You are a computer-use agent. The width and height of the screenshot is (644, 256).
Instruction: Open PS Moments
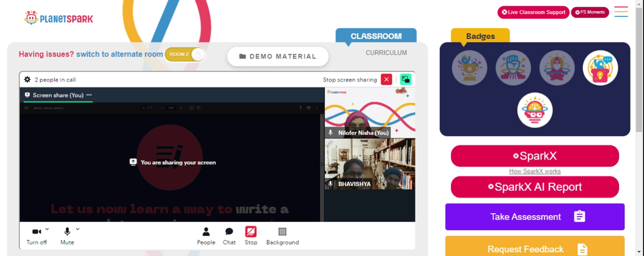click(590, 12)
